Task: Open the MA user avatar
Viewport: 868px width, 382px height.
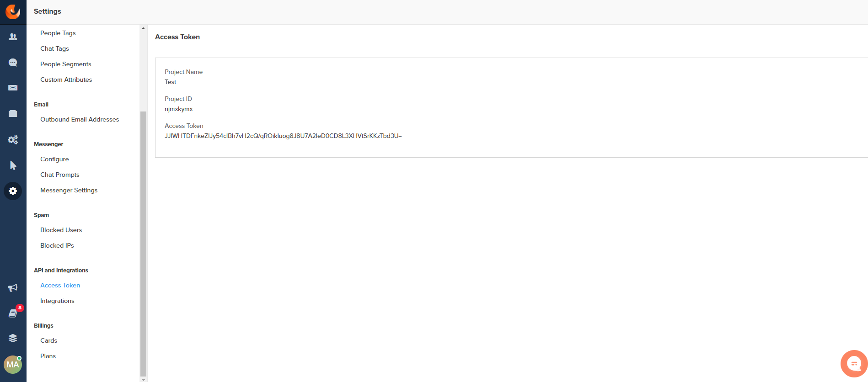Action: click(x=13, y=365)
